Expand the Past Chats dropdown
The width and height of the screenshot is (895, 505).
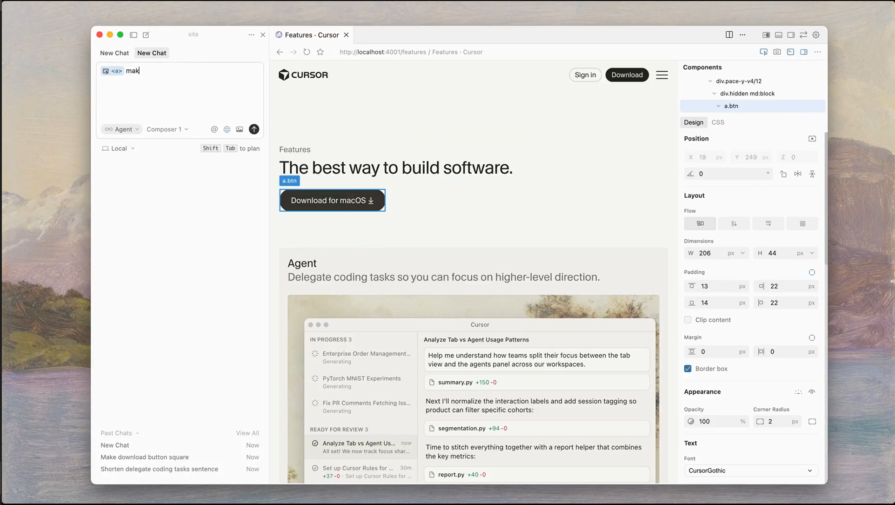[120, 433]
